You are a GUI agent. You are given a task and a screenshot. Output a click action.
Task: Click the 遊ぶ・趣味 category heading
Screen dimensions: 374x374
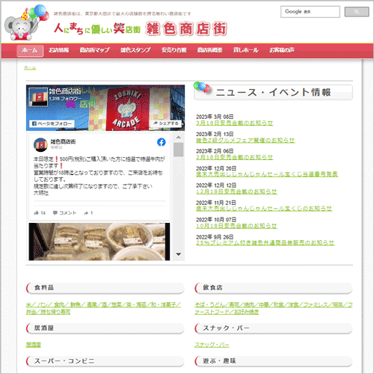tap(274, 361)
